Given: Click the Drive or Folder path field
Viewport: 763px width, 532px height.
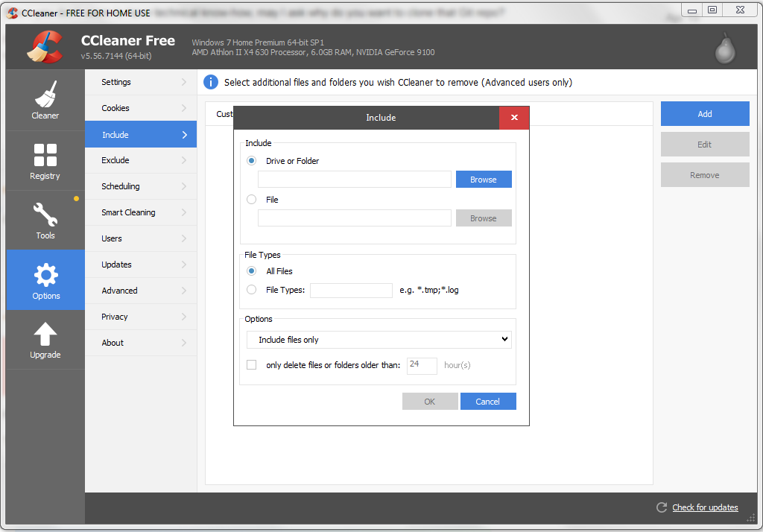Looking at the screenshot, I should (355, 179).
